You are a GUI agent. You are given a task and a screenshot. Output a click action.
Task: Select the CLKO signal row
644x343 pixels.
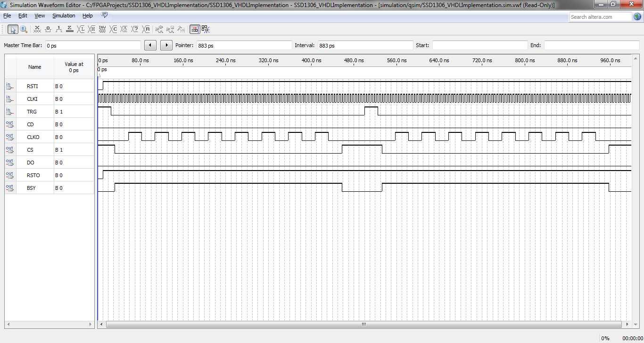(x=33, y=137)
